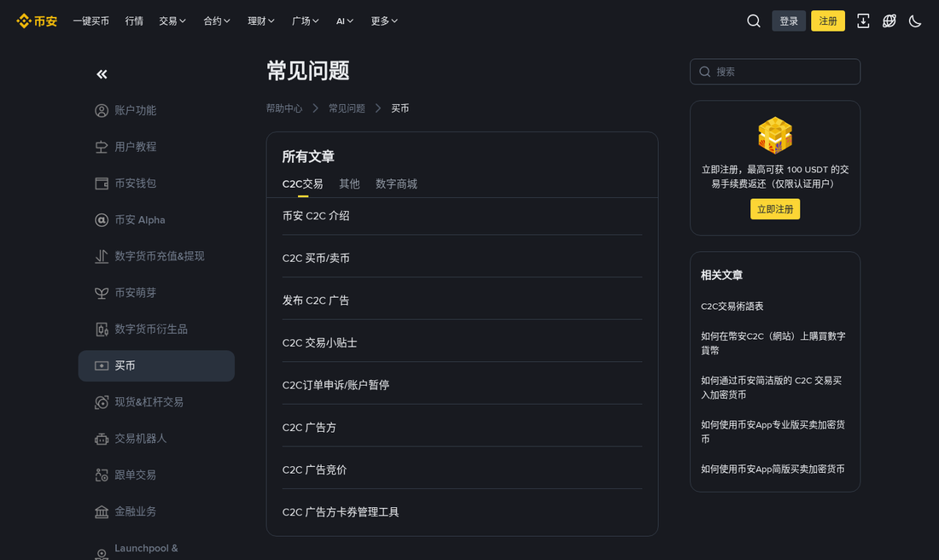Expand the AI nav dropdown
The height and width of the screenshot is (560, 939).
coord(345,21)
